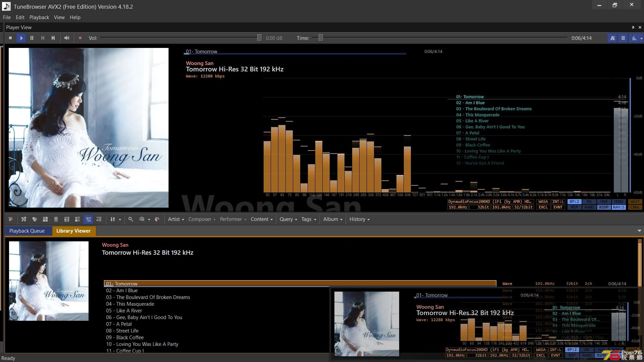
Task: Click the DynaudioFocus200XD device name
Action: (490, 202)
